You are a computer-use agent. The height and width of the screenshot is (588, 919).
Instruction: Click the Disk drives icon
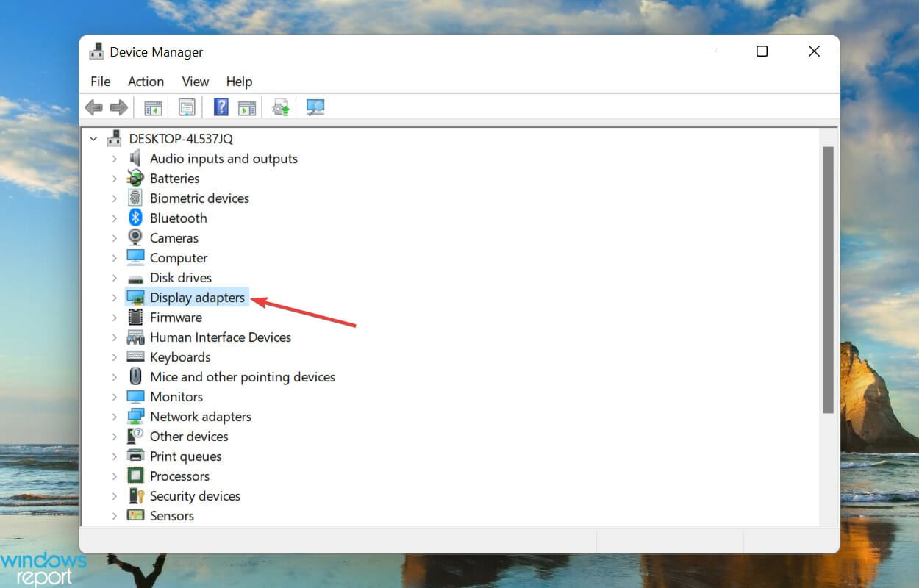135,279
